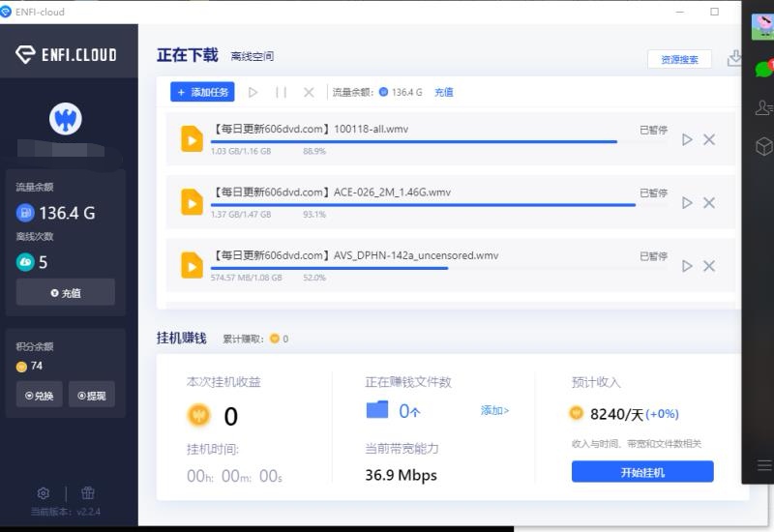
Task: Click coin icon beside 8240/天
Action: coord(576,413)
